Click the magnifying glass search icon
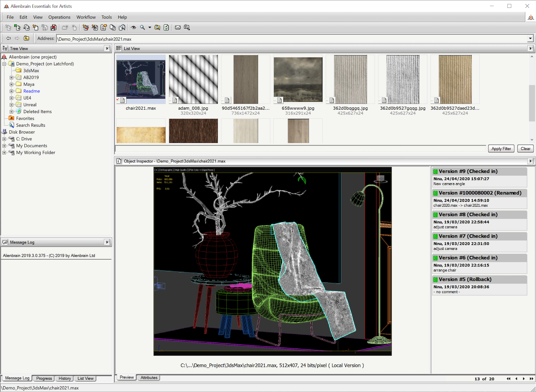The image size is (536, 392). pos(143,27)
